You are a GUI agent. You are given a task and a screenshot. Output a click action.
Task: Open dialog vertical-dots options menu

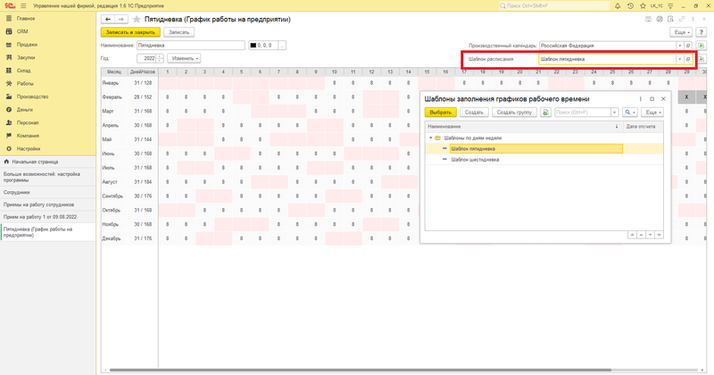640,99
